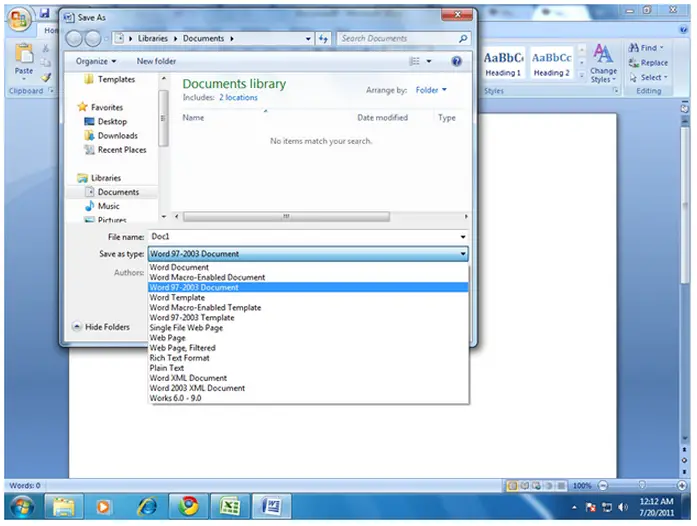Image resolution: width=697 pixels, height=526 pixels.
Task: Click the Save icon in Quick Access toolbar
Action: pyautogui.click(x=44, y=13)
